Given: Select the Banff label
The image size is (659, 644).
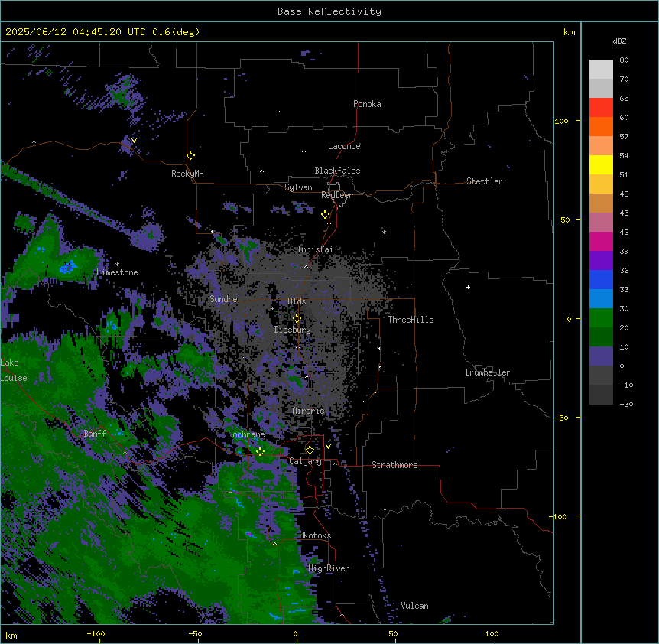Looking at the screenshot, I should (x=95, y=434).
